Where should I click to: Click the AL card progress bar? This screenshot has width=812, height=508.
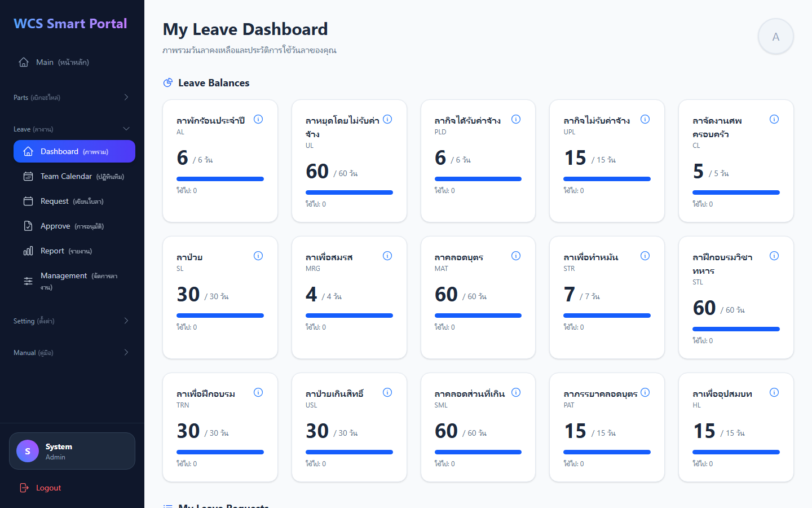coord(220,179)
